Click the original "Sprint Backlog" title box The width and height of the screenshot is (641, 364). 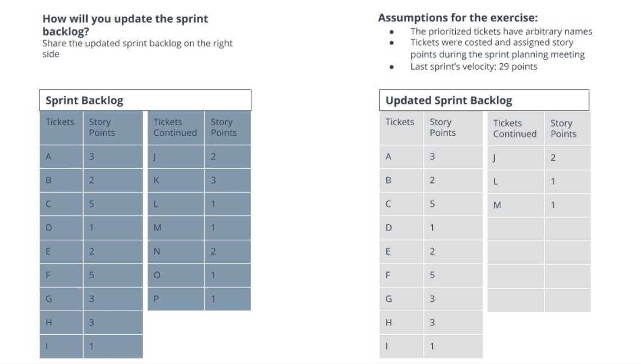[145, 100]
